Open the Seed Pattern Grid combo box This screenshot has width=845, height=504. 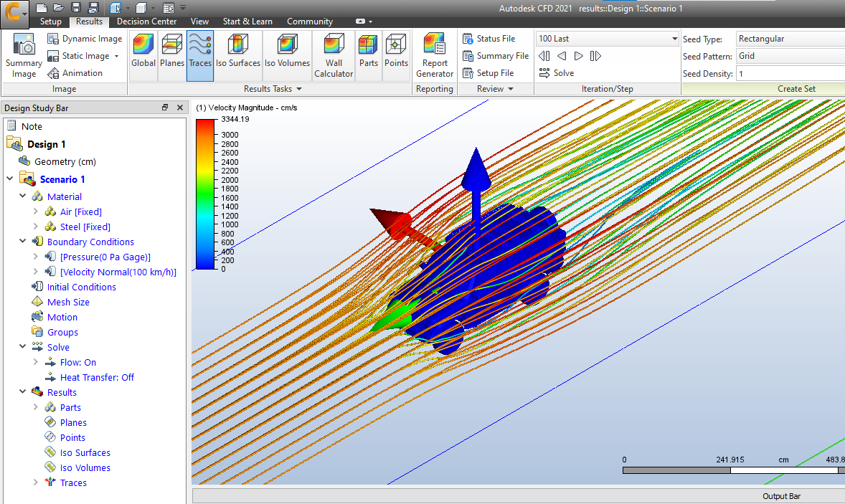click(790, 56)
